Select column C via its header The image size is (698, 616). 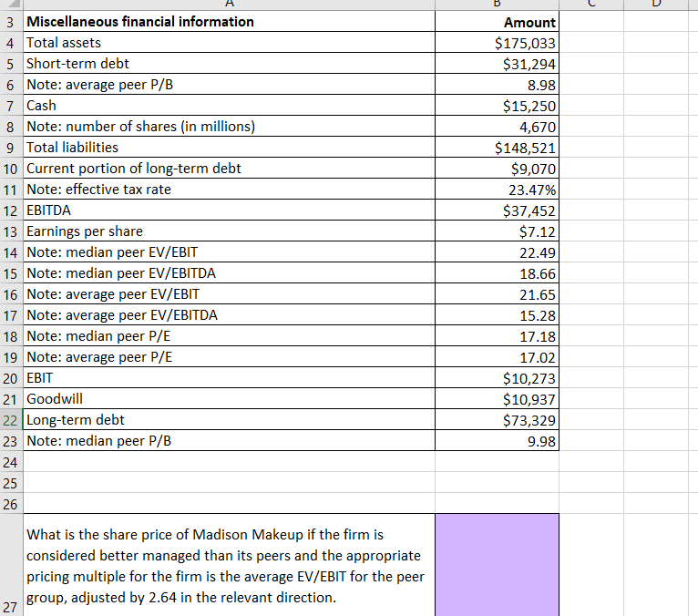pyautogui.click(x=591, y=5)
